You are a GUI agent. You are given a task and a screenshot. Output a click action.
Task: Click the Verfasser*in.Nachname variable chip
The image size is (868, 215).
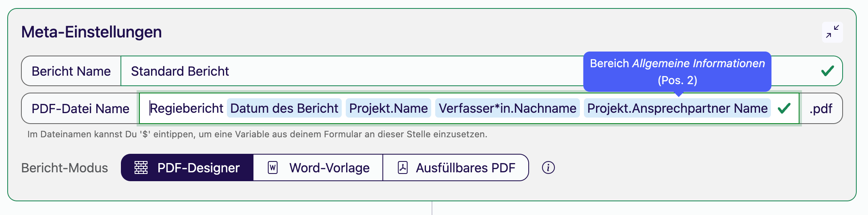tap(507, 108)
